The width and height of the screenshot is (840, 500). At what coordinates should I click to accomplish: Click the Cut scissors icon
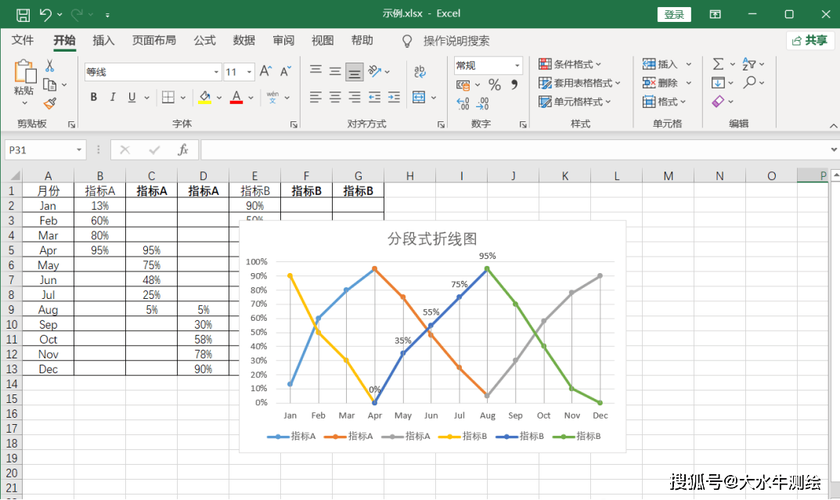(50, 66)
